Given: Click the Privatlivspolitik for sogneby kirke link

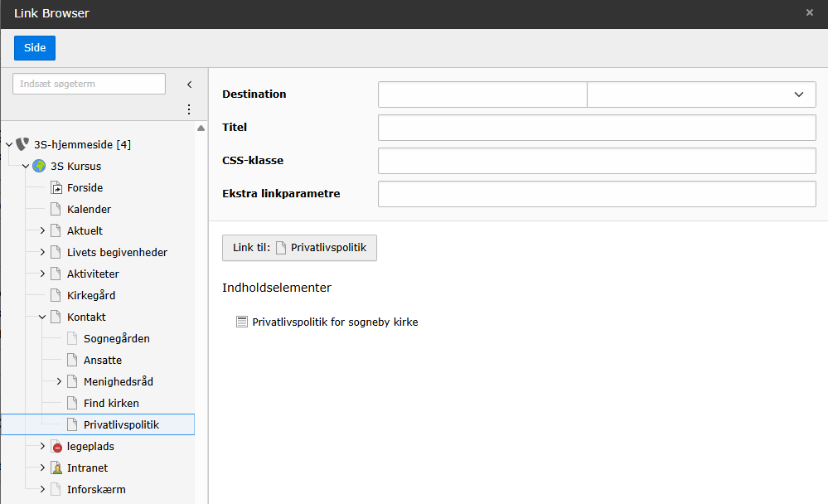Looking at the screenshot, I should click(335, 322).
